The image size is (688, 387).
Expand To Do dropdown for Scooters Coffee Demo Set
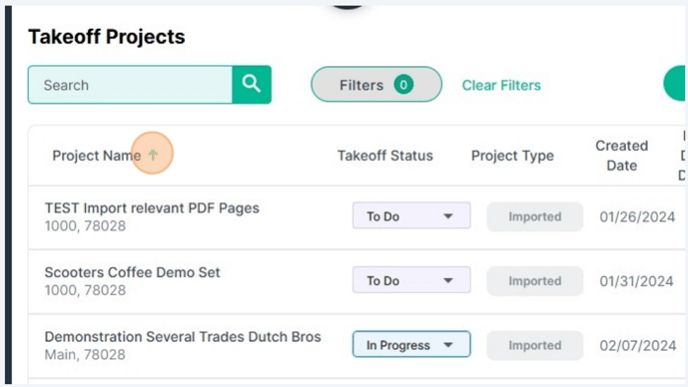tap(411, 280)
